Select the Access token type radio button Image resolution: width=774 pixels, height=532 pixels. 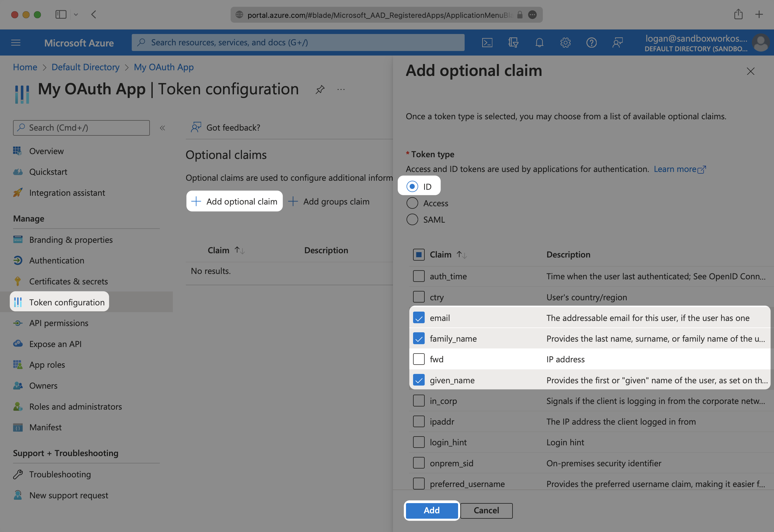pos(412,203)
